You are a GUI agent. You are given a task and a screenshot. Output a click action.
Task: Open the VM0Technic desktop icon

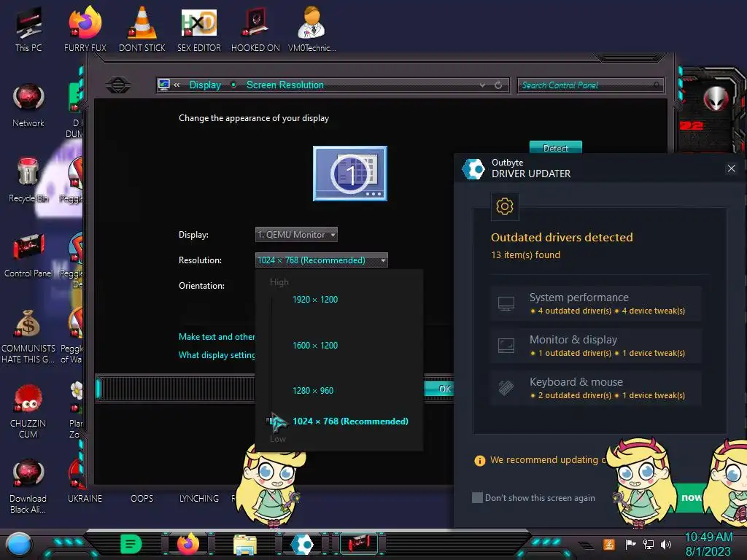click(312, 28)
